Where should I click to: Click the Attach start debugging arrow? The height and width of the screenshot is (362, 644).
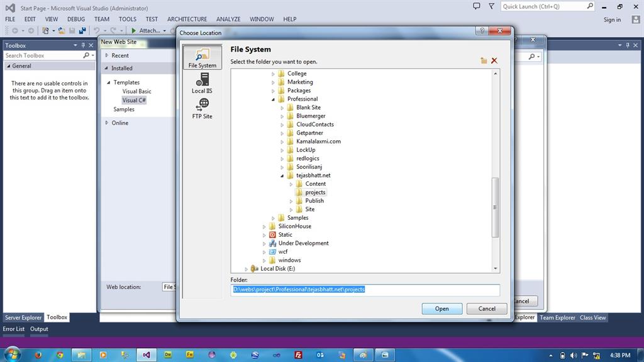(133, 30)
